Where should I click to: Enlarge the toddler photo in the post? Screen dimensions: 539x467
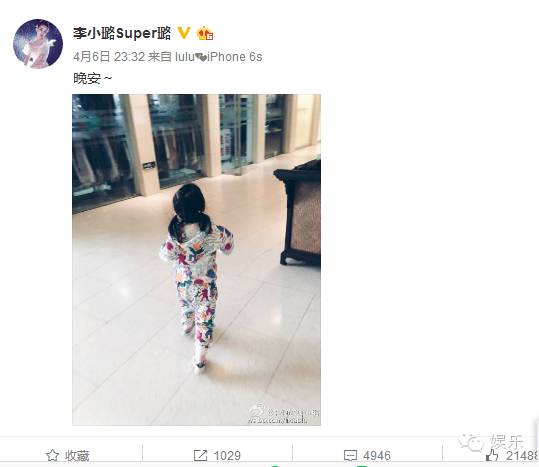click(196, 259)
